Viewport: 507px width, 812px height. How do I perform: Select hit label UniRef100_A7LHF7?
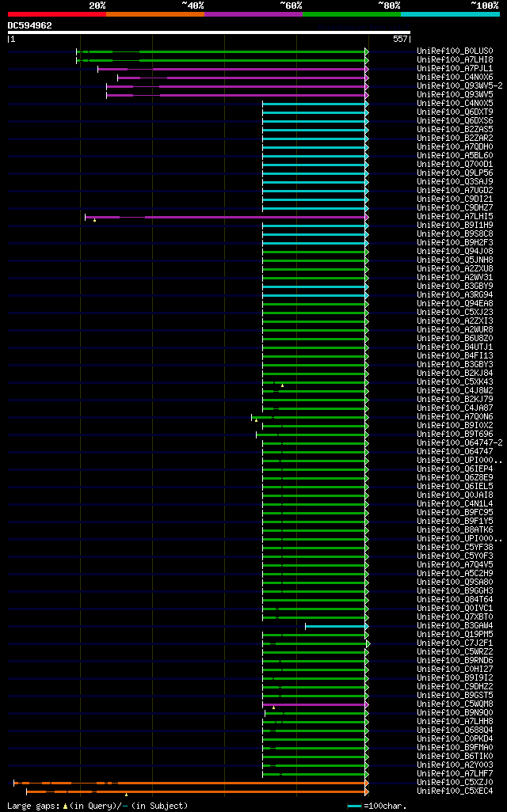(x=456, y=774)
